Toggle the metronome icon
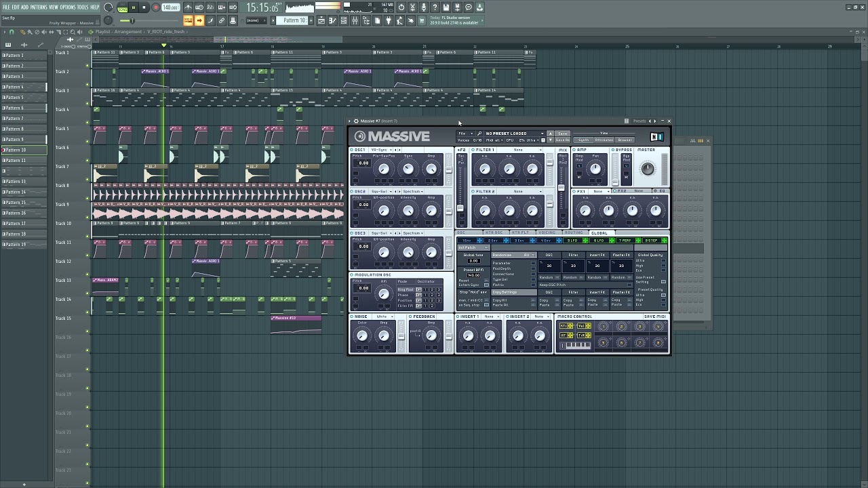This screenshot has width=868, height=488. point(189,7)
